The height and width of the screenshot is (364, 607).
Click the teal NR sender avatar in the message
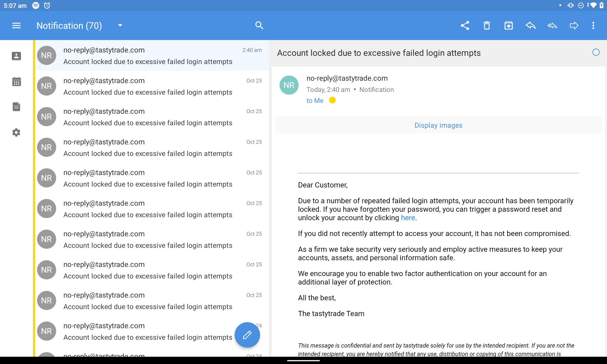[x=289, y=85]
